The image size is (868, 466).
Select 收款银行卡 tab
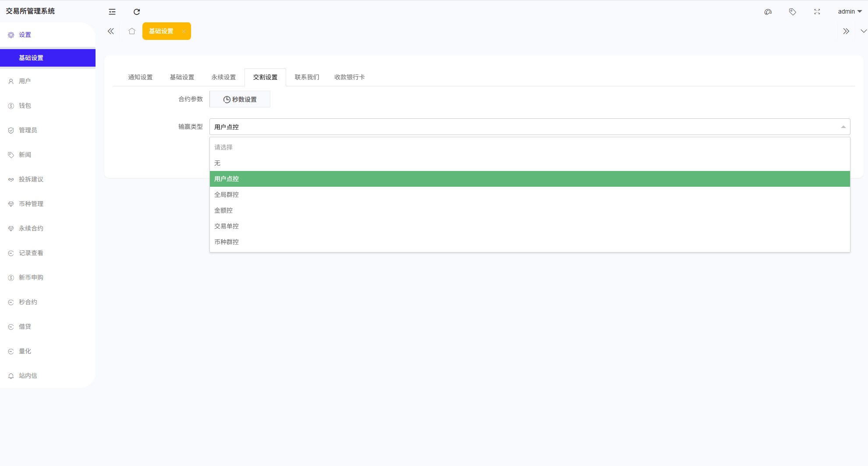pyautogui.click(x=349, y=77)
